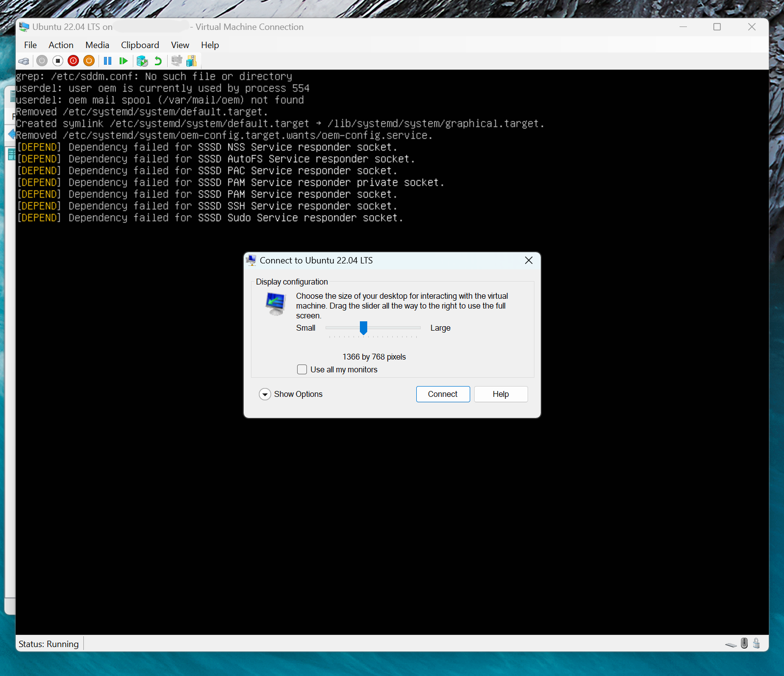
Task: Click the green Reset play icon
Action: click(x=124, y=61)
